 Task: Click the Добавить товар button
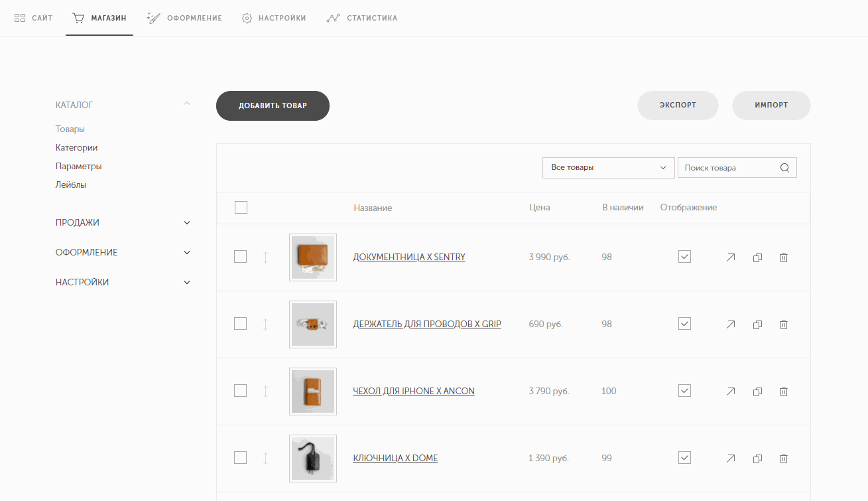click(273, 106)
